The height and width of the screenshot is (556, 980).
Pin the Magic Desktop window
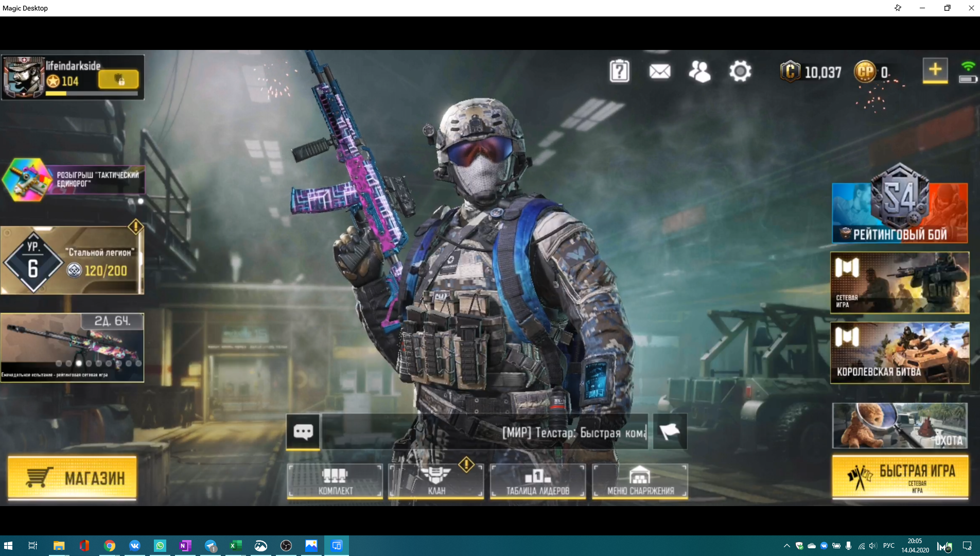click(x=898, y=8)
